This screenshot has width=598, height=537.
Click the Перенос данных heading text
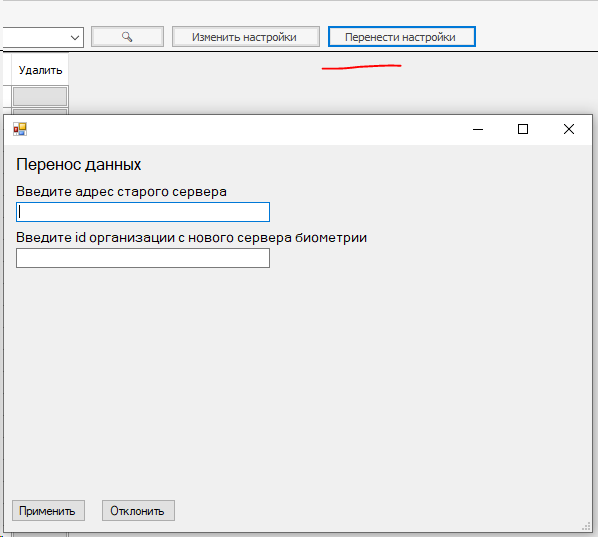[79, 164]
